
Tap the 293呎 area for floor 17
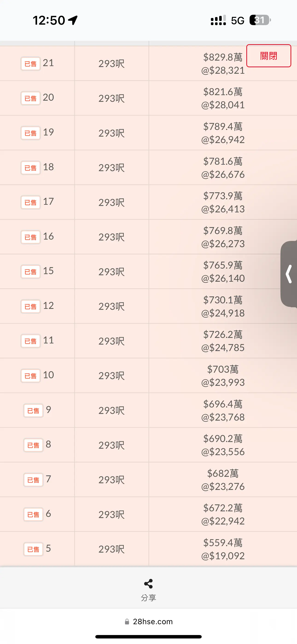pyautogui.click(x=111, y=202)
